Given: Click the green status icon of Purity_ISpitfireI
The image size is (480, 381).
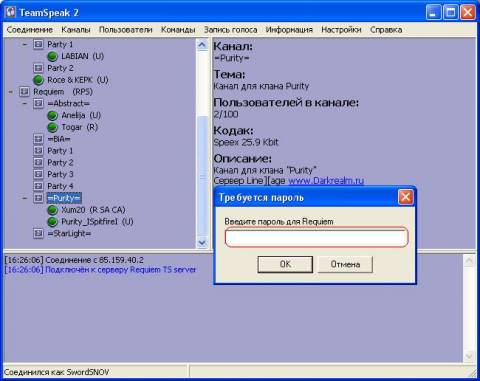Looking at the screenshot, I should (52, 222).
